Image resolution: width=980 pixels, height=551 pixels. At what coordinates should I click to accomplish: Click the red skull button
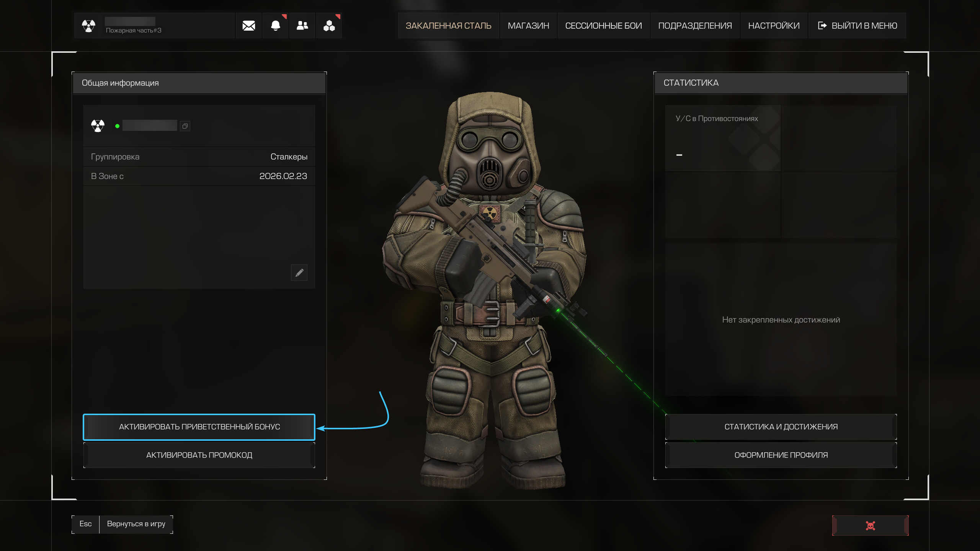[870, 525]
